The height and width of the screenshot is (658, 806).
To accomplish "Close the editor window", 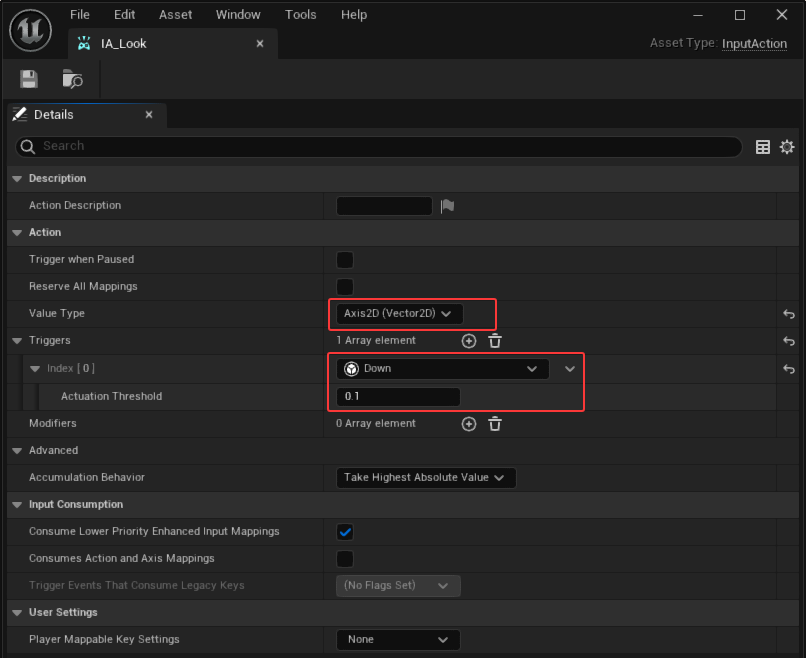I will [781, 15].
